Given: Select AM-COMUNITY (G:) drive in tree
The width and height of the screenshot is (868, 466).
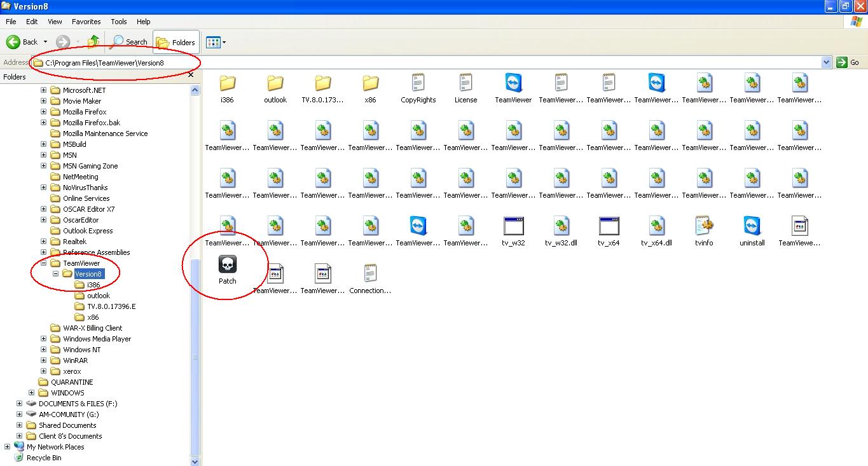Looking at the screenshot, I should (x=69, y=415).
